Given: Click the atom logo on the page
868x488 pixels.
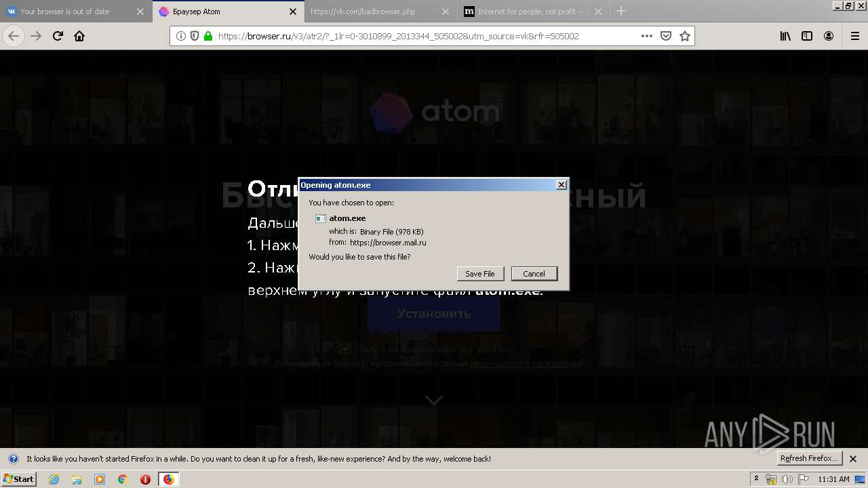Looking at the screenshot, I should pyautogui.click(x=435, y=113).
